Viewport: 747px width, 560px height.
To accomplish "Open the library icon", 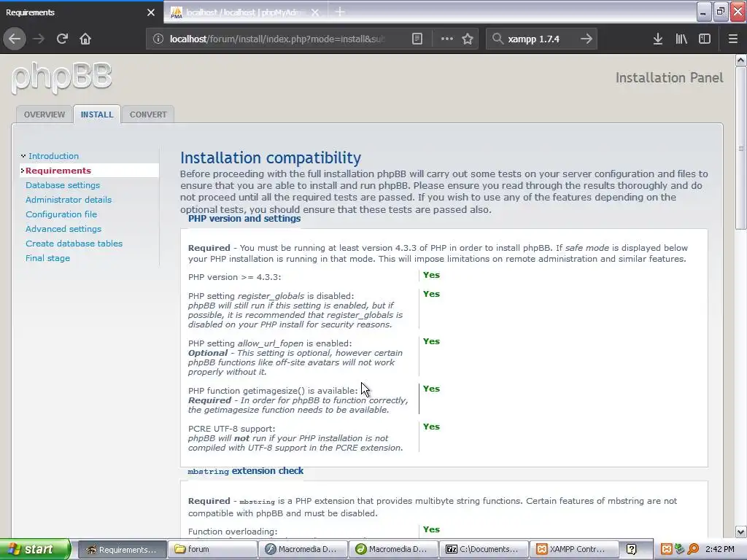I will coord(681,39).
